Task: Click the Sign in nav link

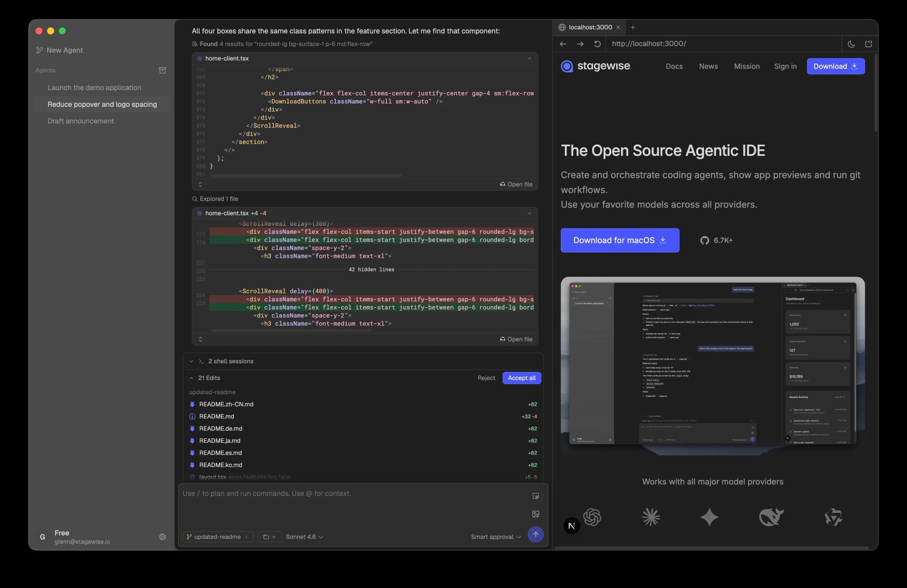Action: point(785,66)
